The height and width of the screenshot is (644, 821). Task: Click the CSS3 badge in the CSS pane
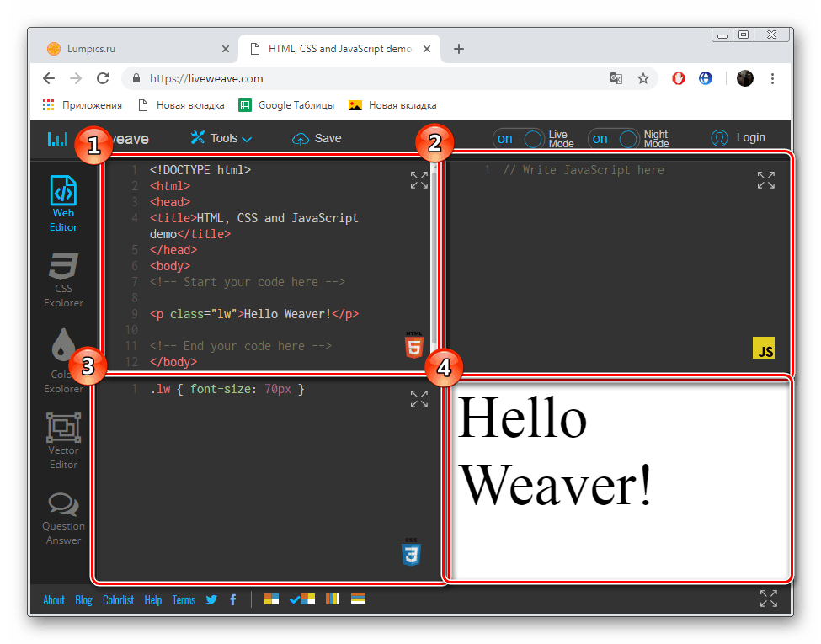tap(411, 552)
